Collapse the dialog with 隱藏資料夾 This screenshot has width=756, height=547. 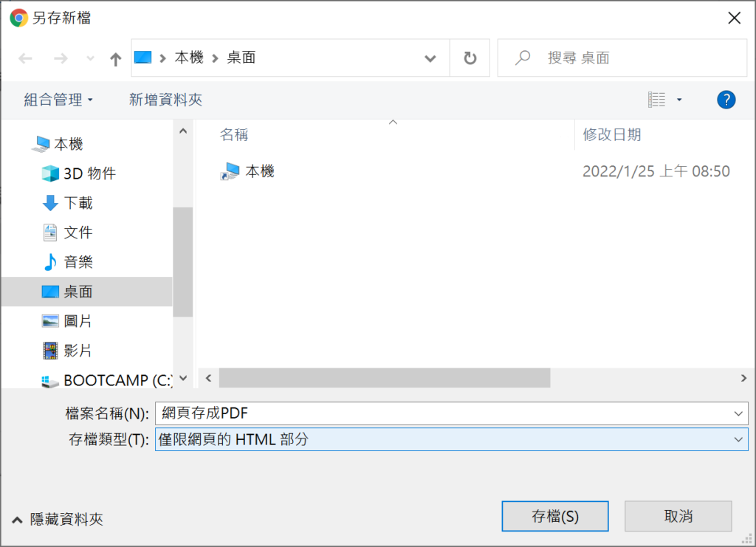click(58, 519)
